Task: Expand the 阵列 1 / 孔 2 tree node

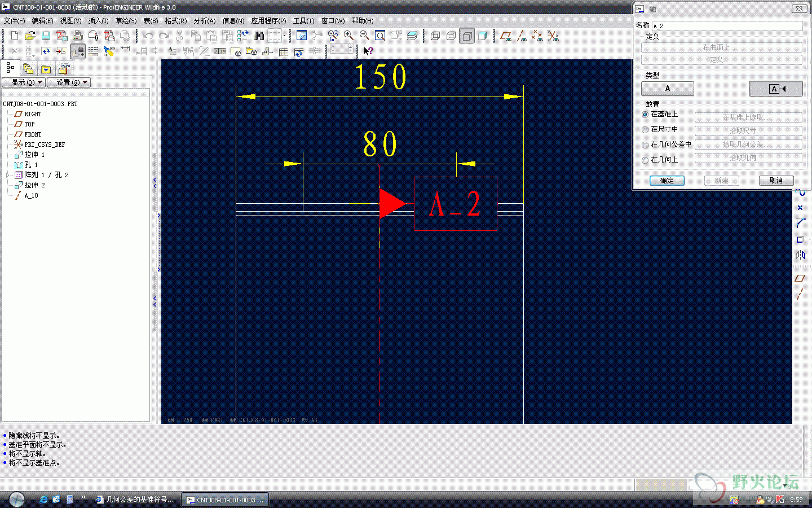Action: (x=8, y=175)
